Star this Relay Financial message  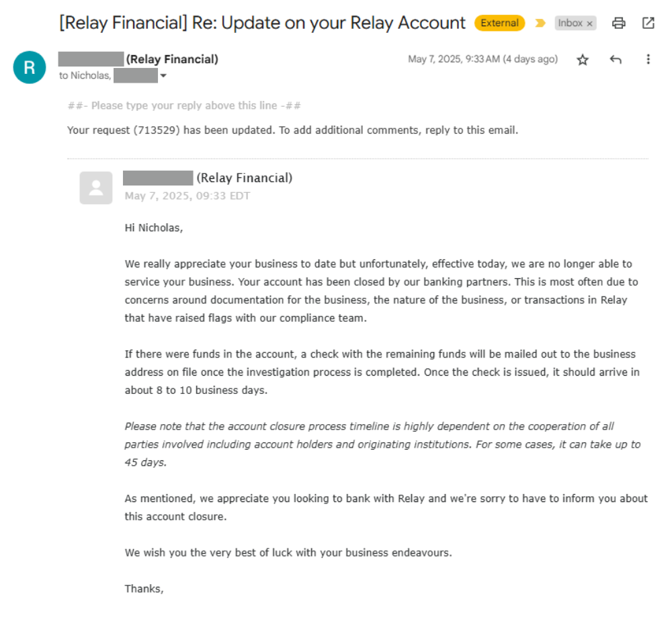[583, 60]
